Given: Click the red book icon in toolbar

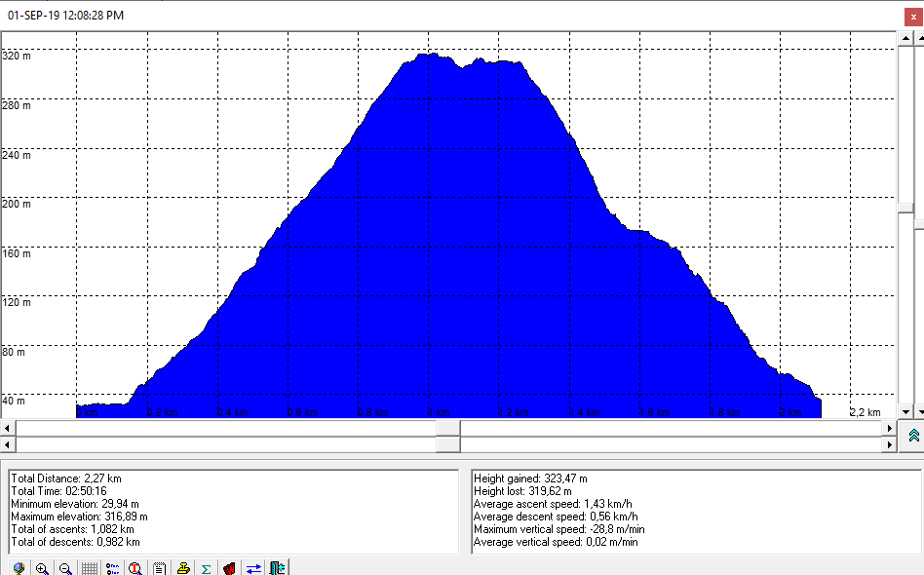Looking at the screenshot, I should (x=230, y=568).
